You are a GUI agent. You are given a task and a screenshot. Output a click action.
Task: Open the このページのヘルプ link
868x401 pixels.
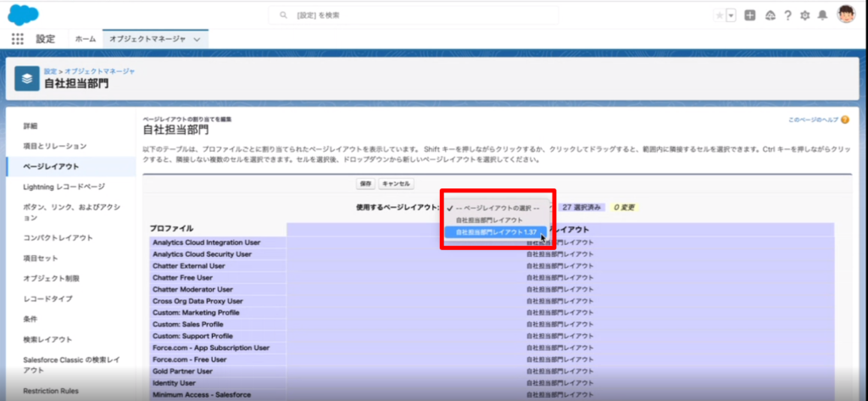(813, 120)
